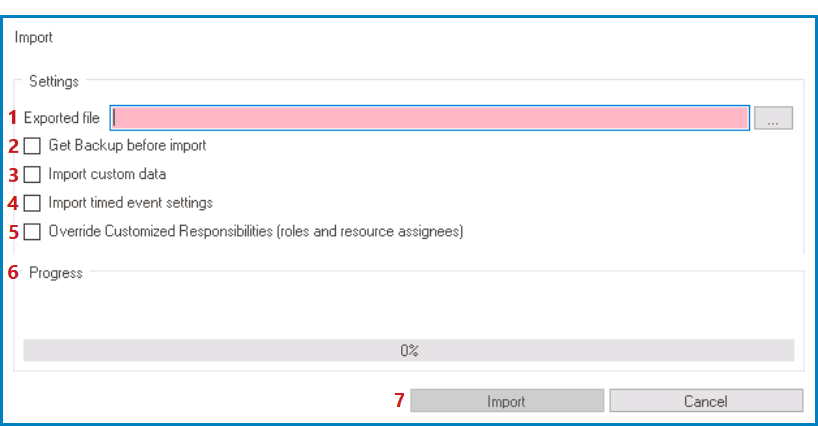Toggle the Import timed event settings checkbox
Viewport: 818px width, 426px height.
(x=33, y=203)
